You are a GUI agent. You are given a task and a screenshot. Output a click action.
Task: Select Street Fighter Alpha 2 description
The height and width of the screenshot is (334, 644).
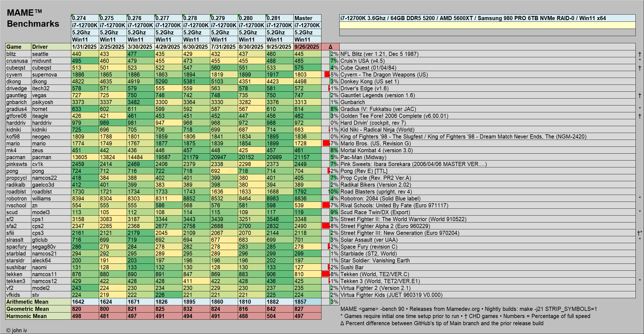385,226
